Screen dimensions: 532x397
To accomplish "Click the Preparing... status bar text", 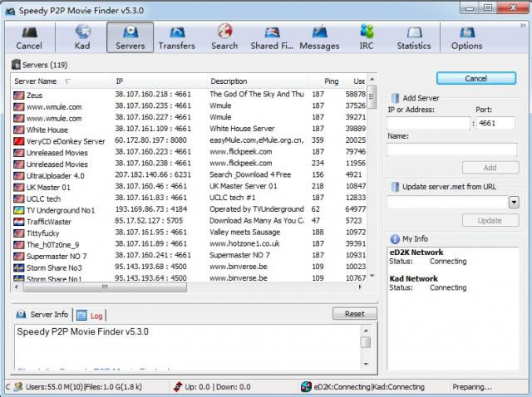I will point(472,387).
